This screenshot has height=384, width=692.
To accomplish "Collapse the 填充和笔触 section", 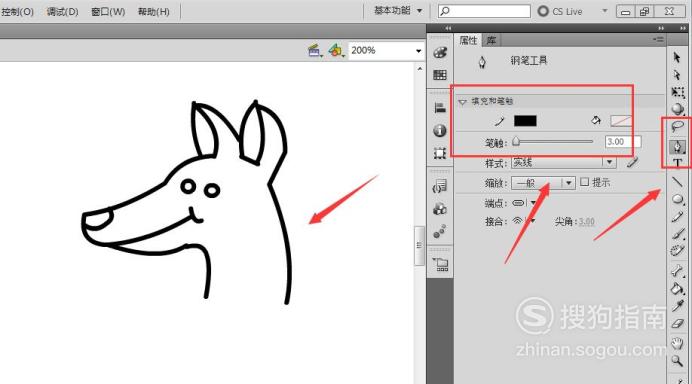I will point(463,102).
